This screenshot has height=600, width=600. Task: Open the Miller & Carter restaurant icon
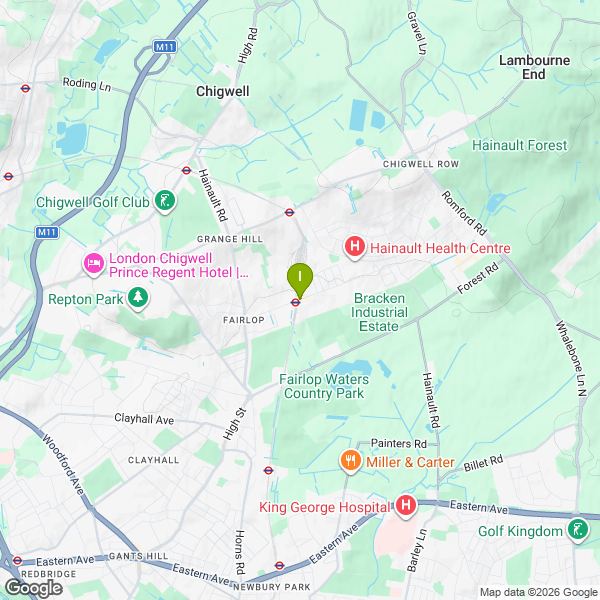click(351, 461)
